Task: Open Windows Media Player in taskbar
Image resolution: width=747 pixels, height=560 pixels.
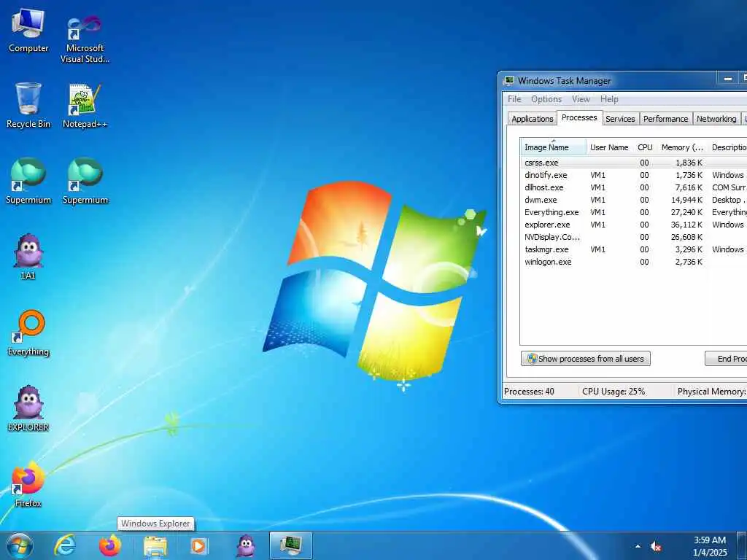Action: click(198, 546)
